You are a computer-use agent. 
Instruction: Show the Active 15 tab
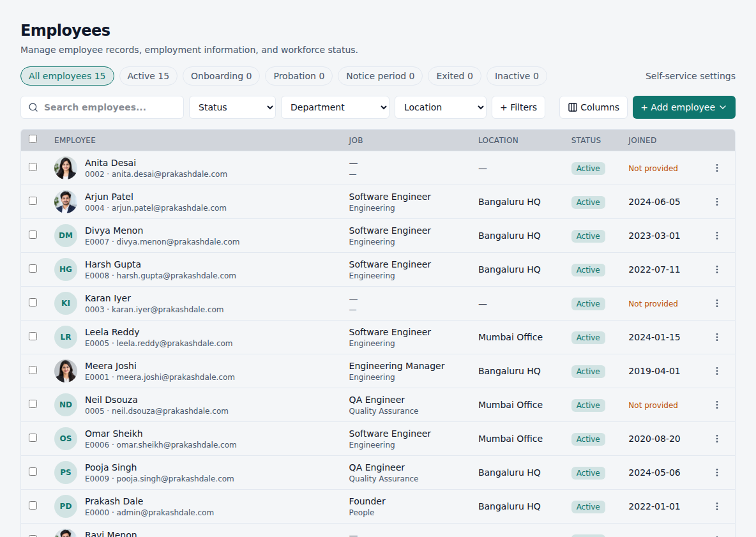pos(148,76)
